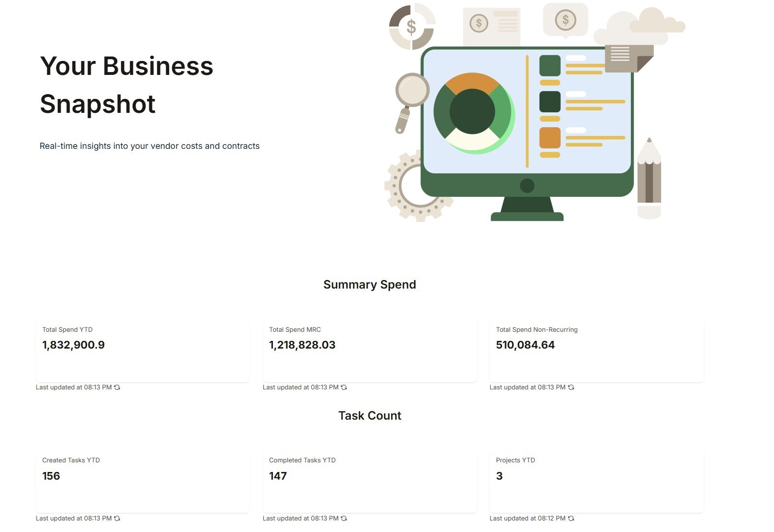
Task: Click the Total Spend Non-Recurring label
Action: point(537,330)
